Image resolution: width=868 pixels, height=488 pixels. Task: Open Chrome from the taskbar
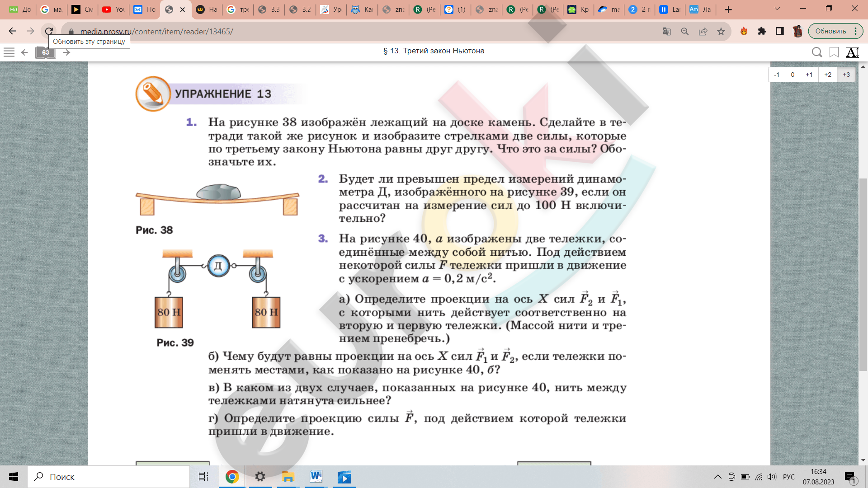(x=232, y=477)
